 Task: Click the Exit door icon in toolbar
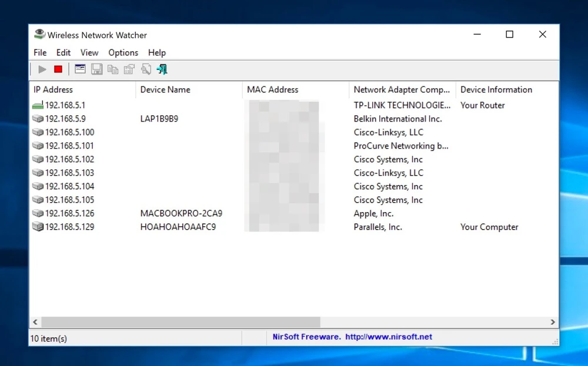pos(162,69)
